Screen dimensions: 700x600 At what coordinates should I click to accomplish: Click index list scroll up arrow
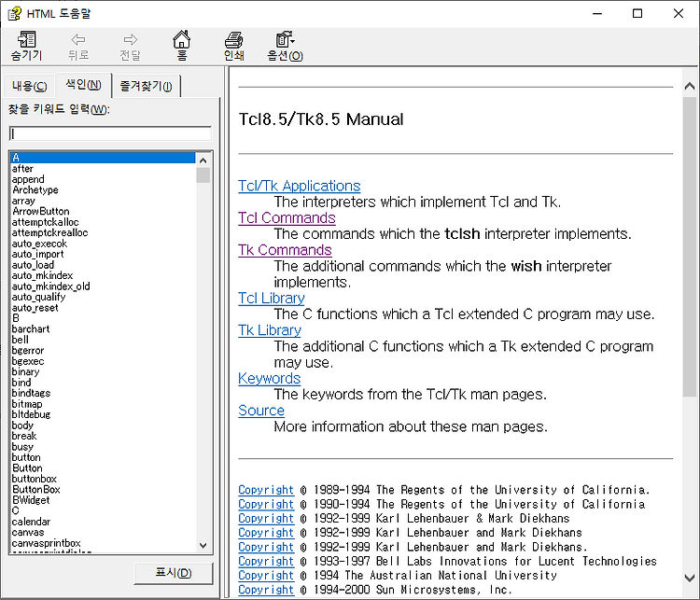203,160
